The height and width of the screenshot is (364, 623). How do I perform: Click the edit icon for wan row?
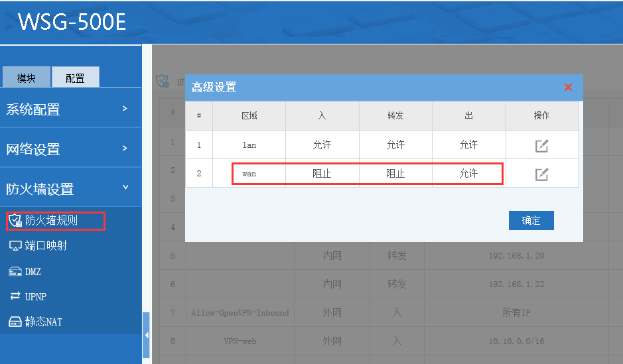541,174
